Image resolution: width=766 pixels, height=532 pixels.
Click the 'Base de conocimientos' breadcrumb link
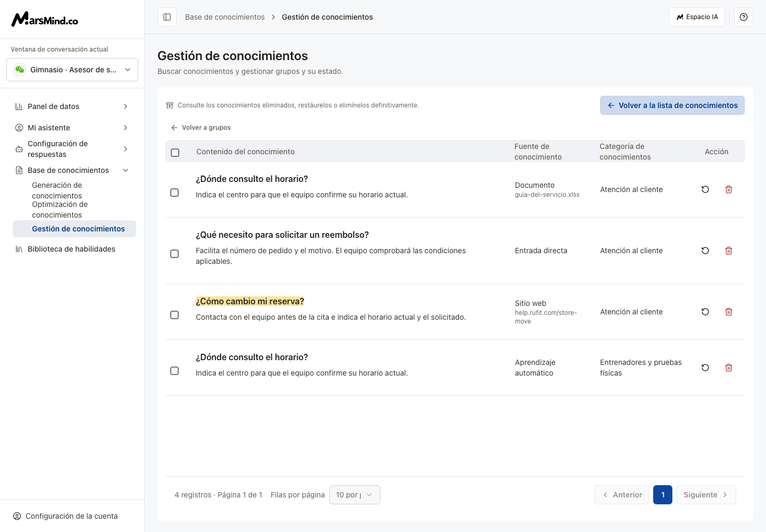225,17
